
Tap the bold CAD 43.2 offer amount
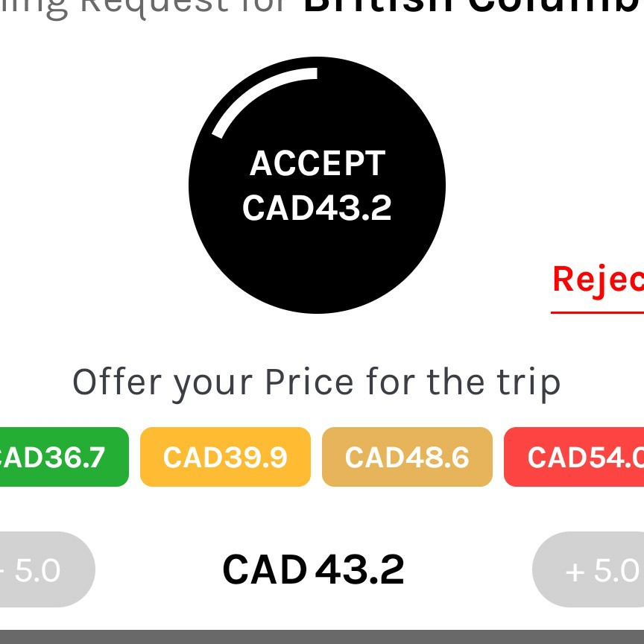click(313, 569)
